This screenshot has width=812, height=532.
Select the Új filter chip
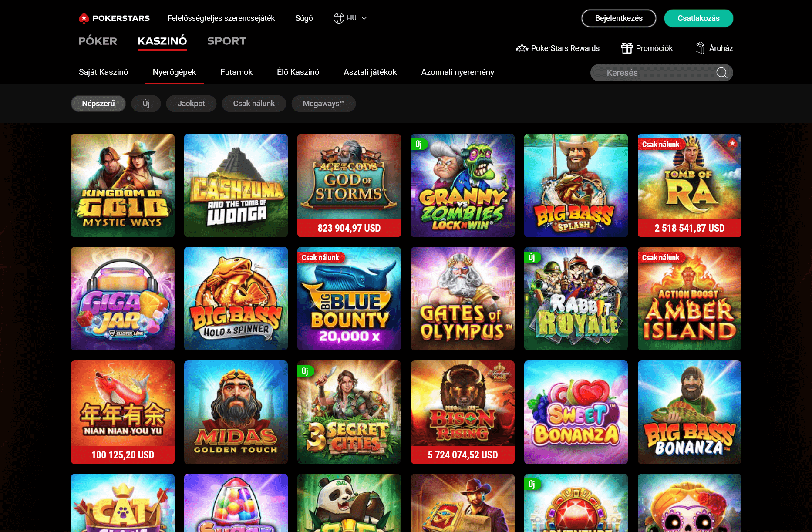146,104
